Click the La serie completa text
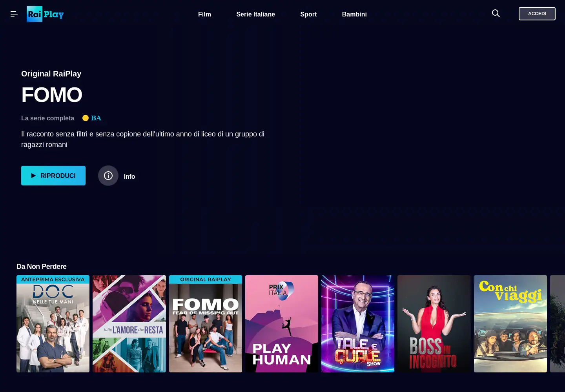 [x=47, y=118]
